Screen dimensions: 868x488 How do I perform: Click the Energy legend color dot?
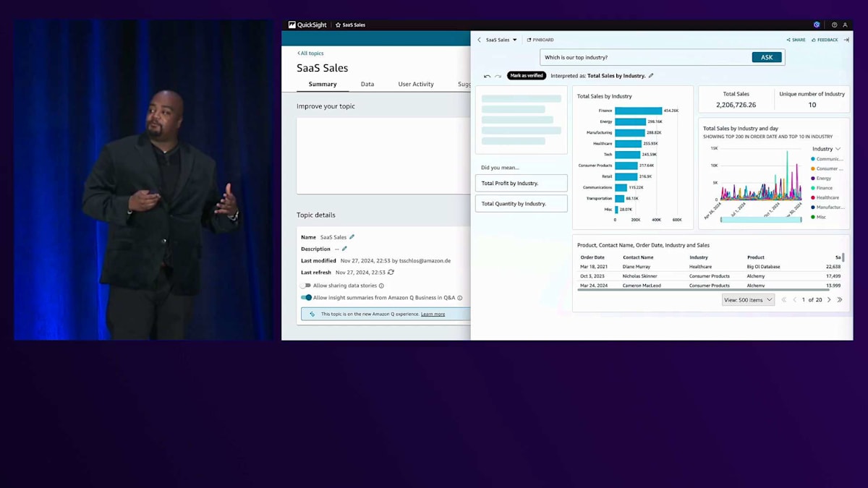[x=813, y=178]
